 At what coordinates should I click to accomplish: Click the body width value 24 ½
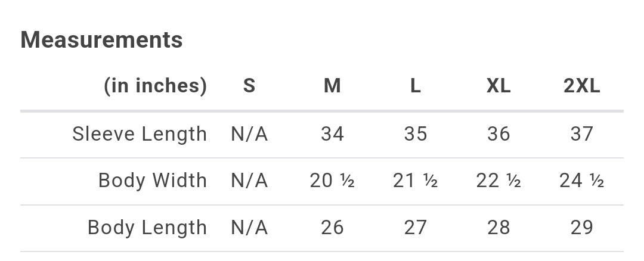click(x=581, y=181)
